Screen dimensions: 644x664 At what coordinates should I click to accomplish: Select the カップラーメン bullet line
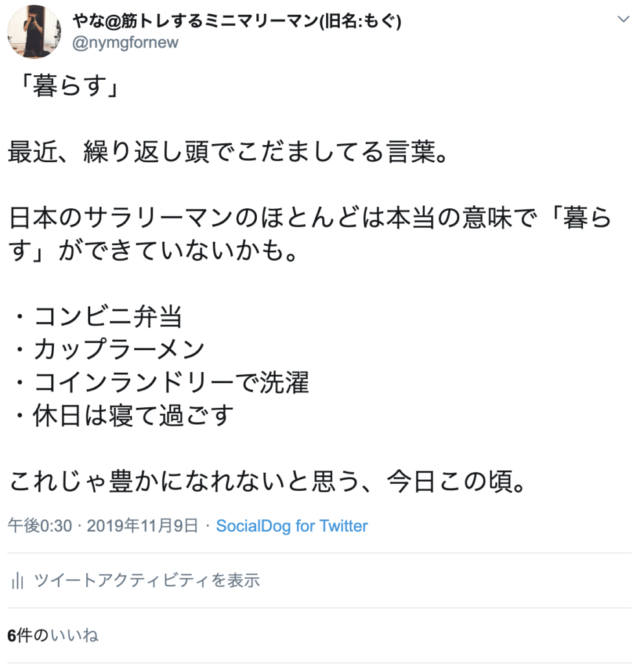click(x=109, y=350)
